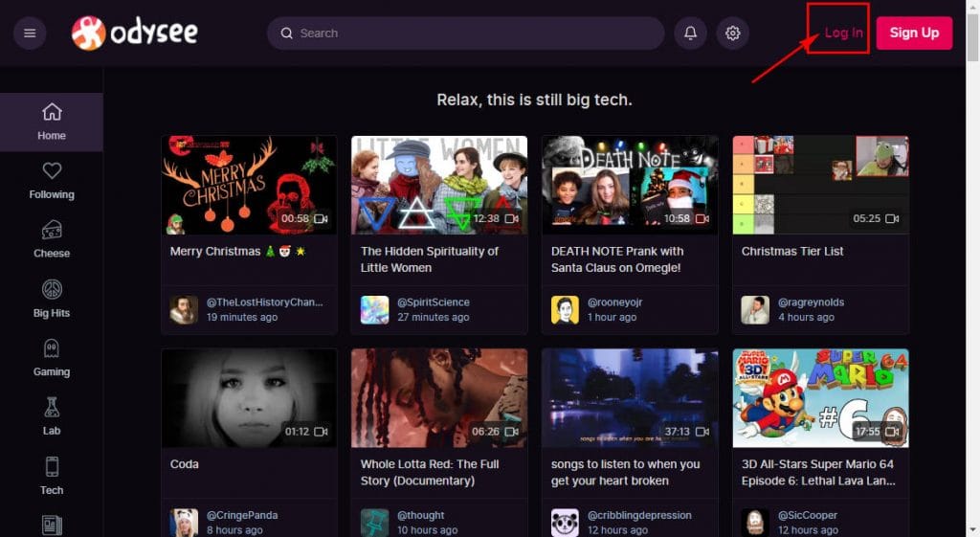Open the Tech sidebar label
The height and width of the screenshot is (537, 980).
[52, 490]
